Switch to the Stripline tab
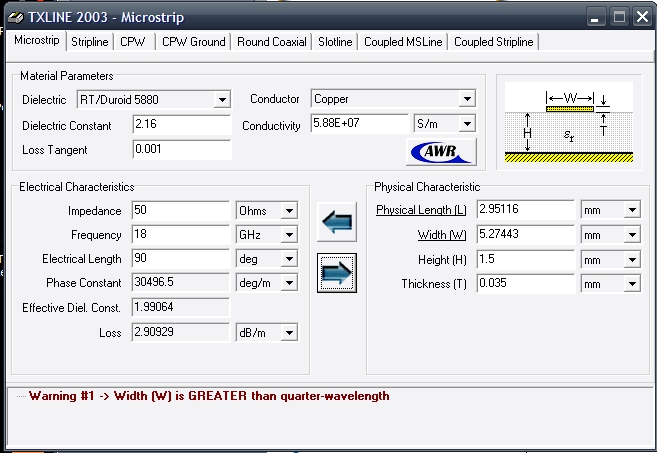Viewport: 657px width, 453px height. pos(90,42)
